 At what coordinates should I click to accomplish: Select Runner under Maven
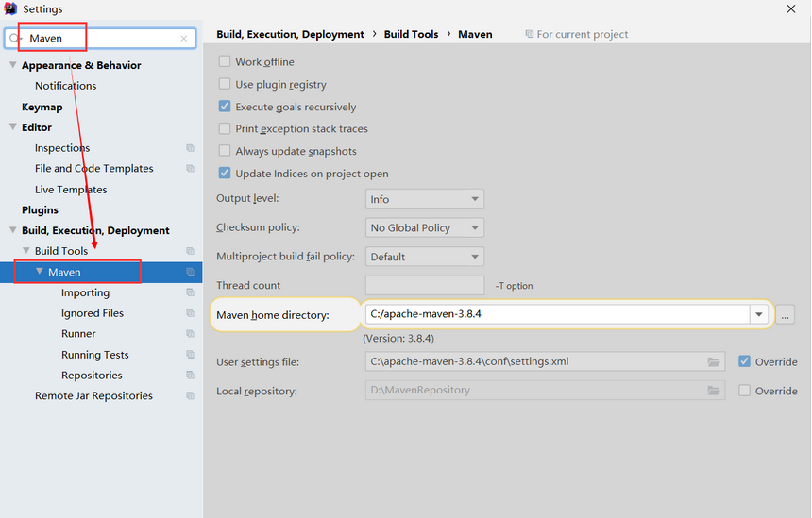tap(78, 334)
